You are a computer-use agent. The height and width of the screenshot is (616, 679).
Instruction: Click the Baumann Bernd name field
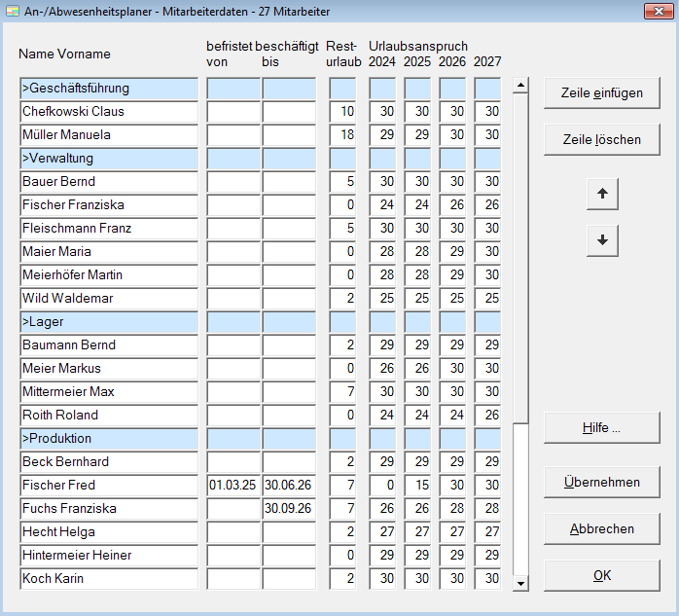(109, 345)
